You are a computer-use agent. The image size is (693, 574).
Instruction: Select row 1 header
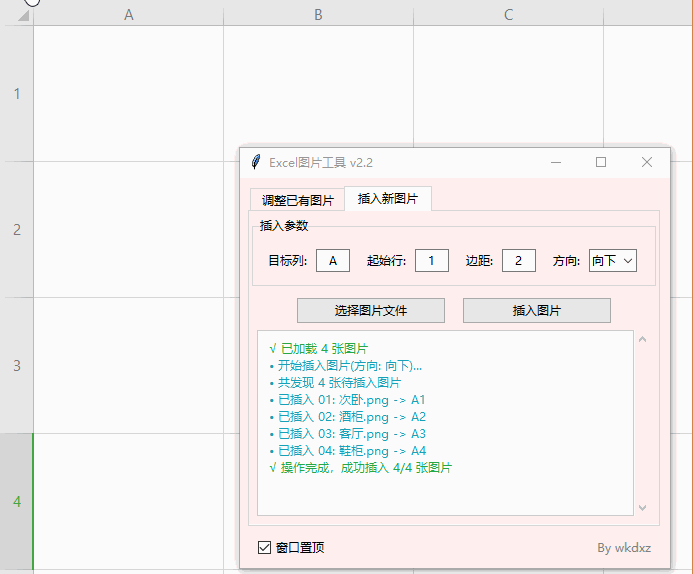16,94
